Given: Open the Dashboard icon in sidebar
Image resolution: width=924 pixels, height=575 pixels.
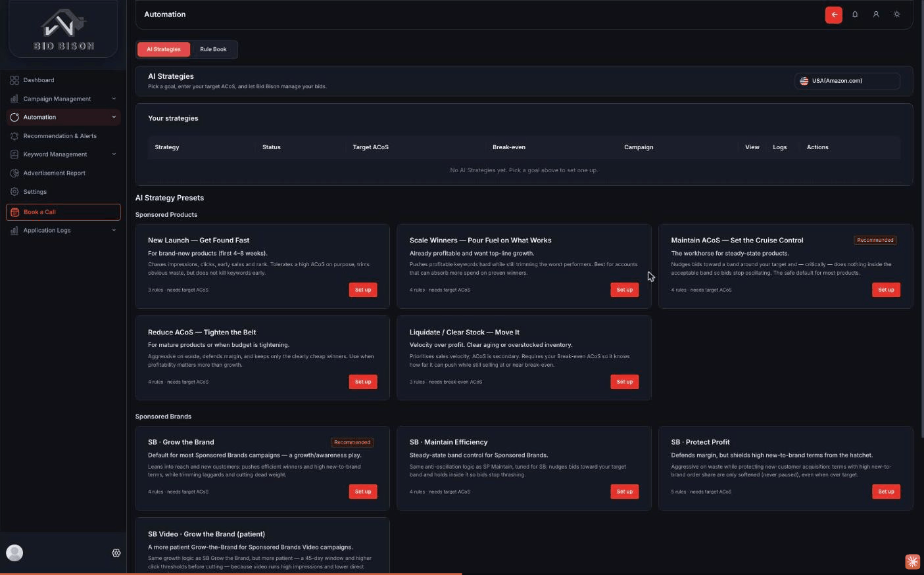Looking at the screenshot, I should point(14,80).
